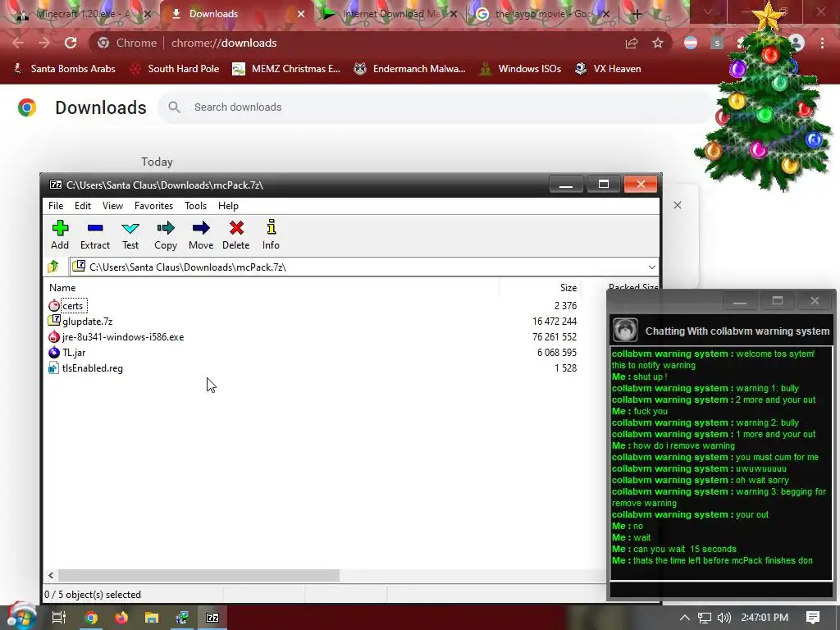Open Info for the archive

(271, 235)
